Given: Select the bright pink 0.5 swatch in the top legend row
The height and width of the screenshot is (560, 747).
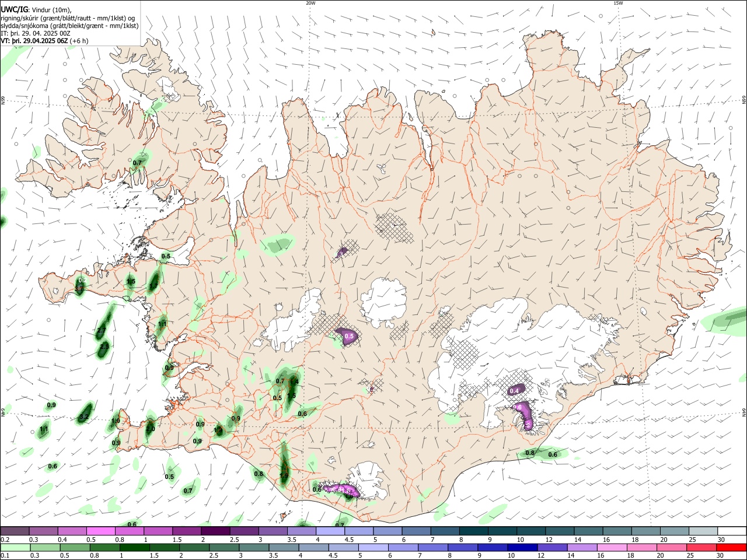Looking at the screenshot, I should click(100, 531).
